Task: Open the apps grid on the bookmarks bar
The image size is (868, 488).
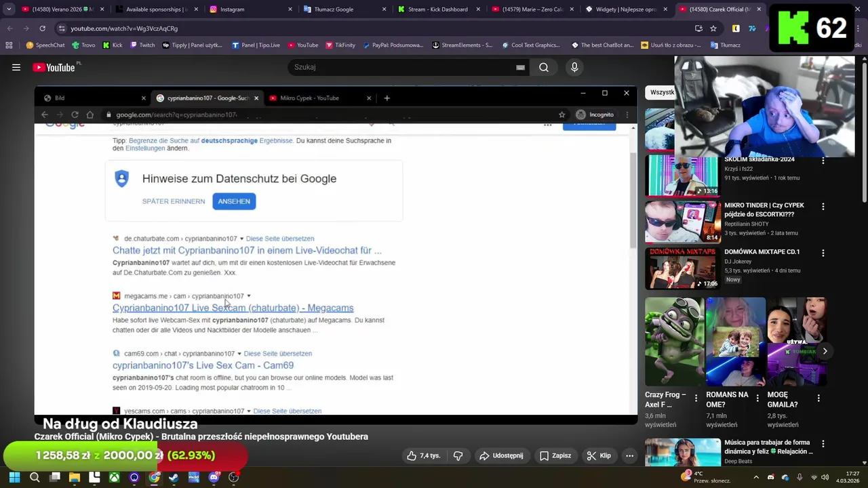Action: click(x=9, y=45)
